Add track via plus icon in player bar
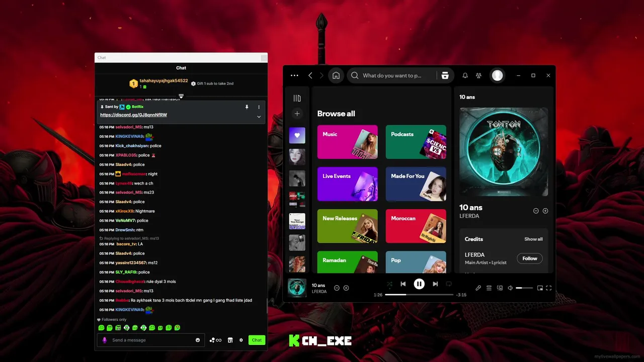Viewport: 644px width, 362px height. [x=346, y=288]
